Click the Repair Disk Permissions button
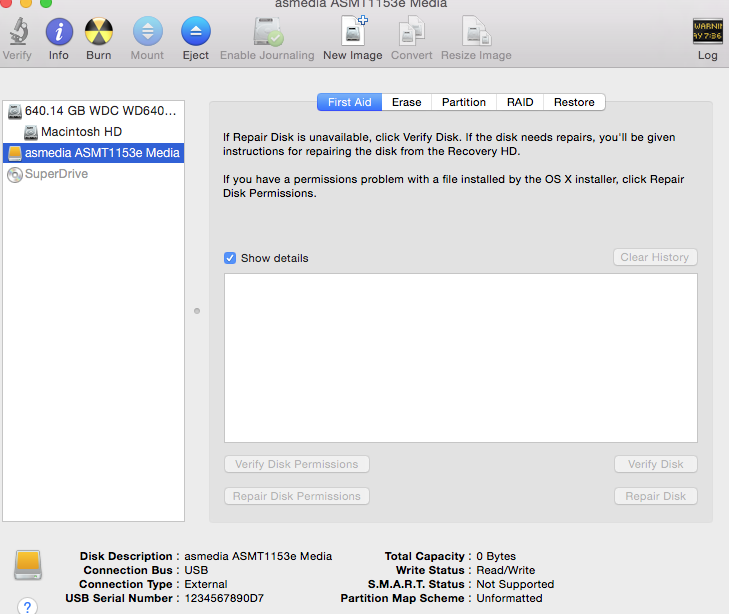The width and height of the screenshot is (729, 614). tap(297, 496)
